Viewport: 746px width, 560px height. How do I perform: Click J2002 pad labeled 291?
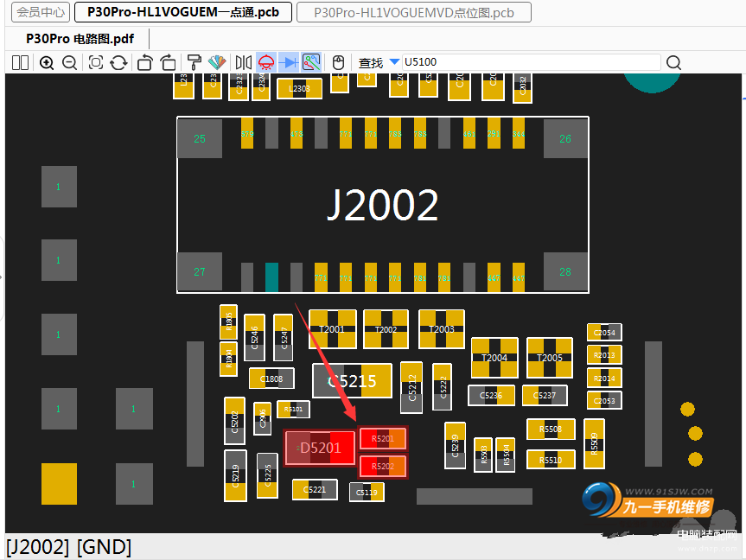[494, 133]
